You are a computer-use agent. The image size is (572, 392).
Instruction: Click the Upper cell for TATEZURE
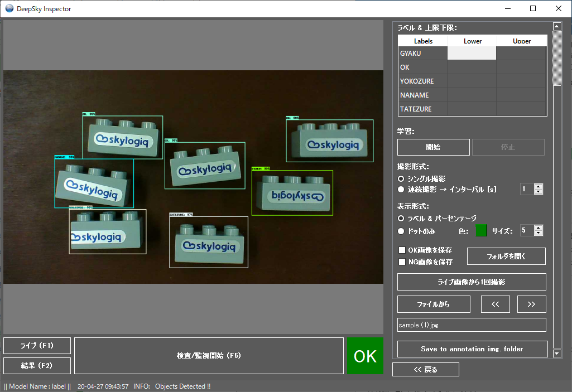tap(522, 109)
